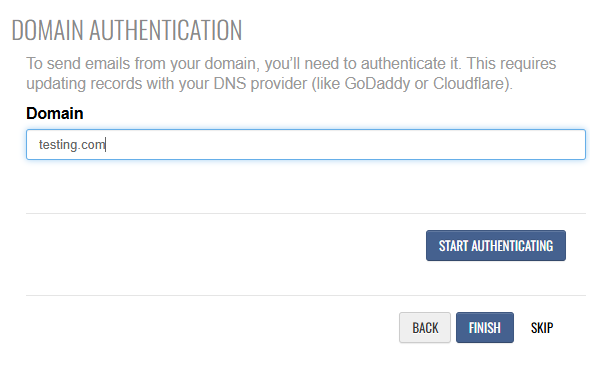The width and height of the screenshot is (590, 388).
Task: Click the 'testing.com' text in field
Action: [x=72, y=145]
